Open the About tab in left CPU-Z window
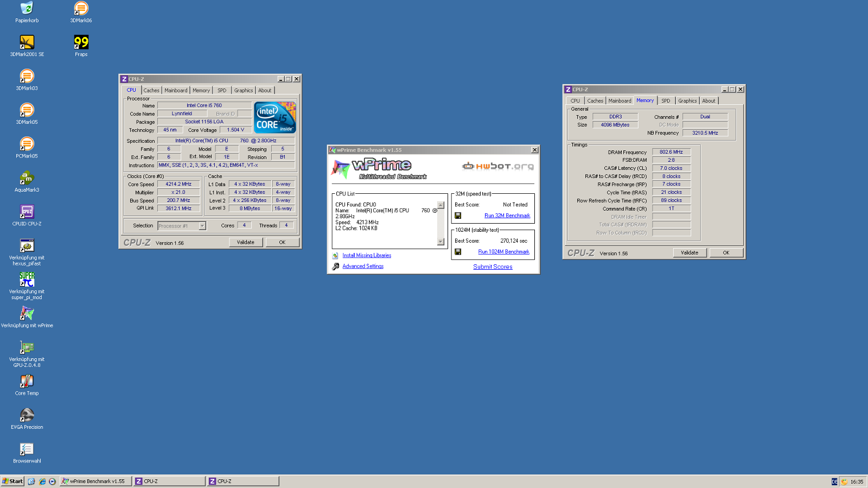Viewport: 868px width, 488px height. pyautogui.click(x=265, y=91)
